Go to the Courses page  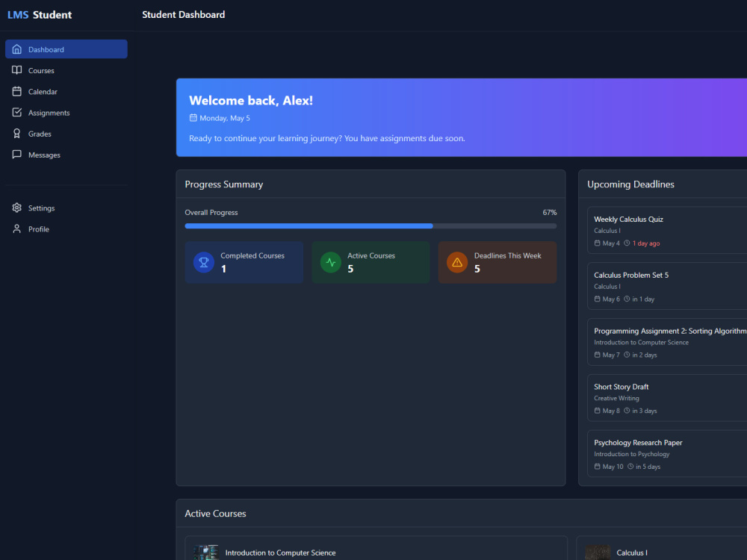(x=66, y=70)
